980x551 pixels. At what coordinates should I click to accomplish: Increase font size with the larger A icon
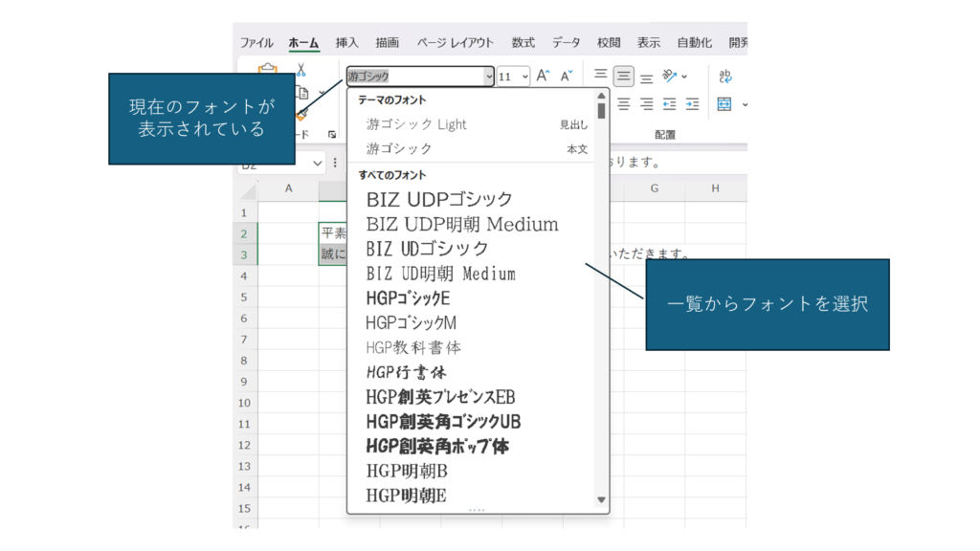(543, 77)
